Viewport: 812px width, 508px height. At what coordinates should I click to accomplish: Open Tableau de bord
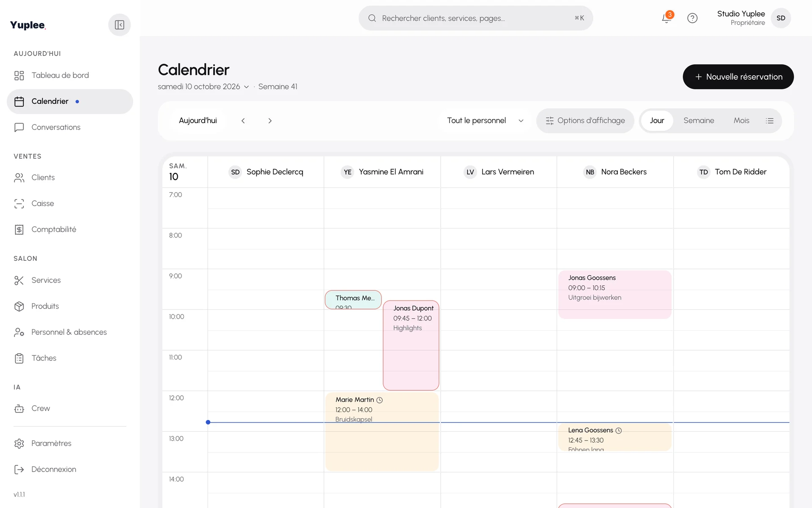coord(70,75)
